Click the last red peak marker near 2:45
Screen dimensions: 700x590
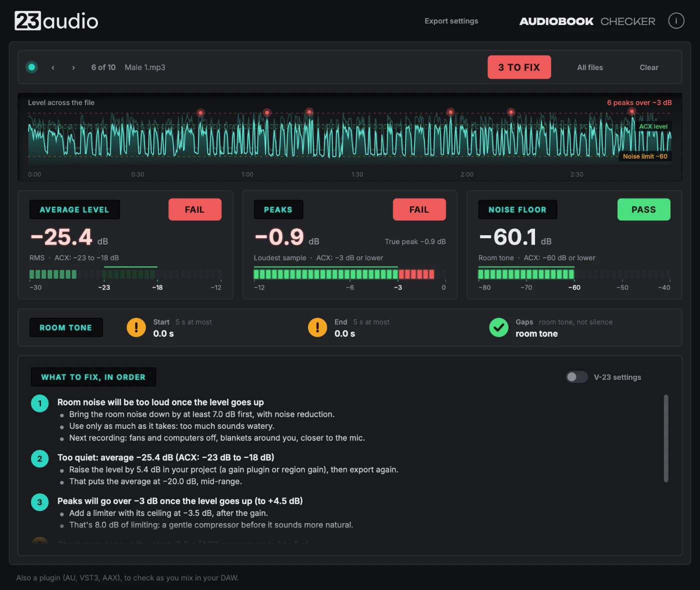pos(632,111)
